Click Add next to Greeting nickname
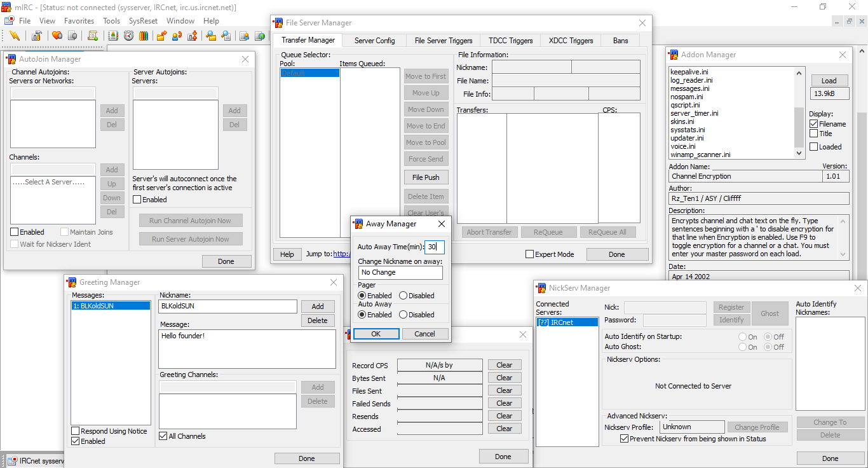This screenshot has width=868, height=468. coord(318,306)
